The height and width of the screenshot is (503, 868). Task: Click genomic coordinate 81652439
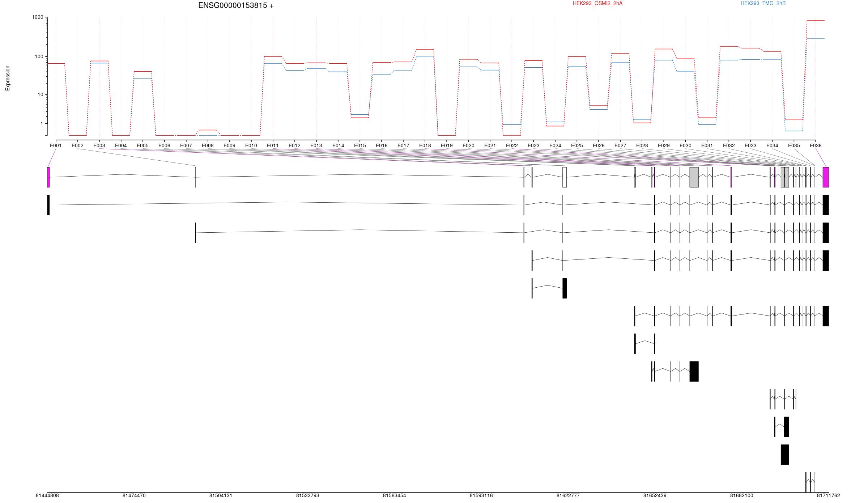click(x=655, y=495)
